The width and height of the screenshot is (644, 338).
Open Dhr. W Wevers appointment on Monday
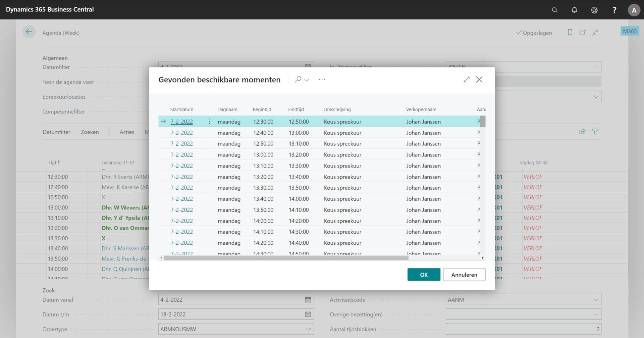[x=125, y=207]
